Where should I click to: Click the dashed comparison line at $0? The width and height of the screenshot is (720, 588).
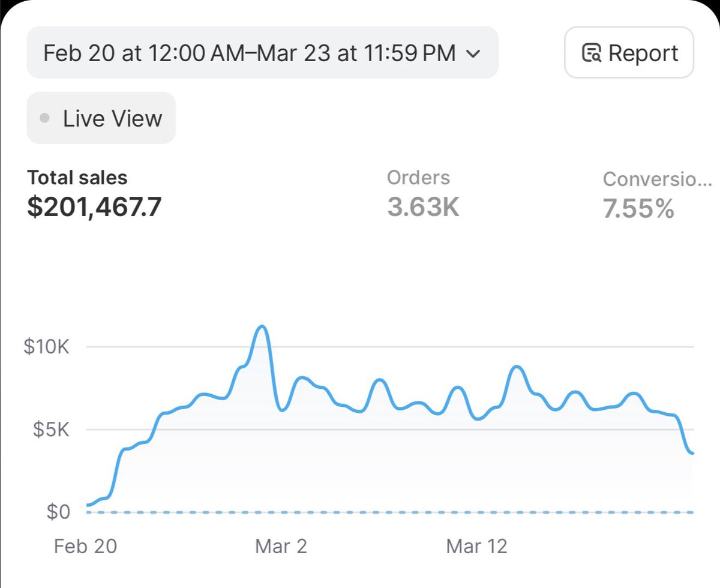point(391,512)
